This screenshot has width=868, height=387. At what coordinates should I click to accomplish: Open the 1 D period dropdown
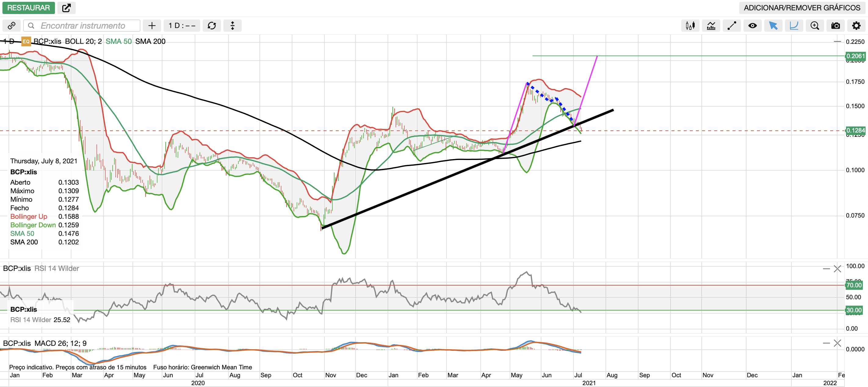pyautogui.click(x=182, y=26)
